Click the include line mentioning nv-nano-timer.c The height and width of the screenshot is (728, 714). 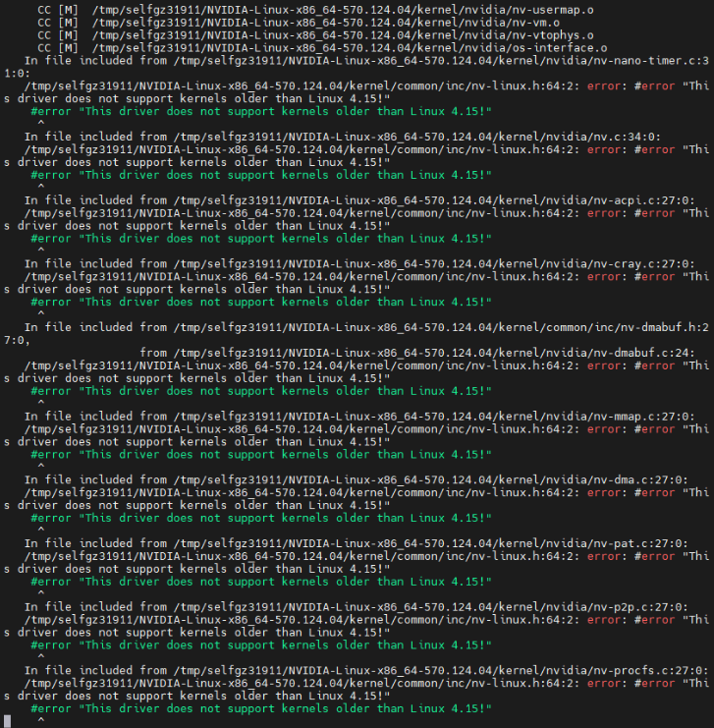coord(366,60)
